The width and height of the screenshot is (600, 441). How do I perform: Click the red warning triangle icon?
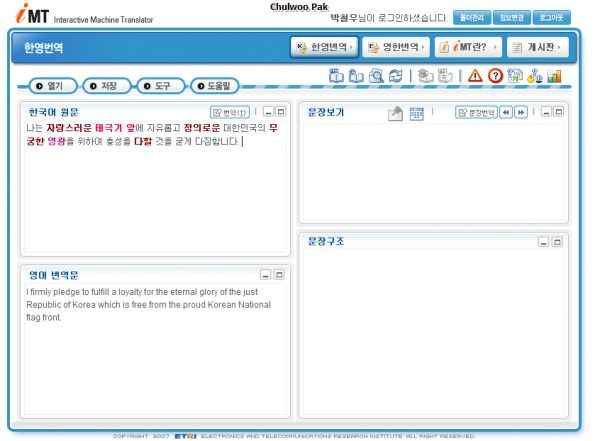[475, 75]
